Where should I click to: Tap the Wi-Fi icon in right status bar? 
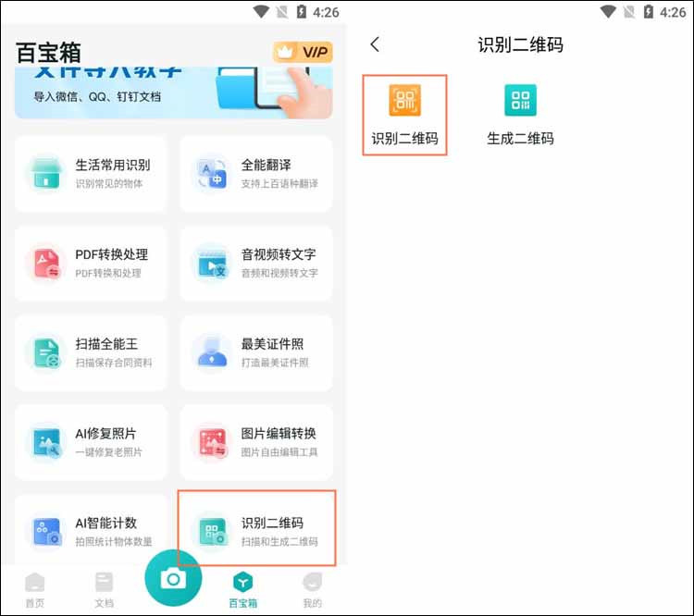coord(608,11)
